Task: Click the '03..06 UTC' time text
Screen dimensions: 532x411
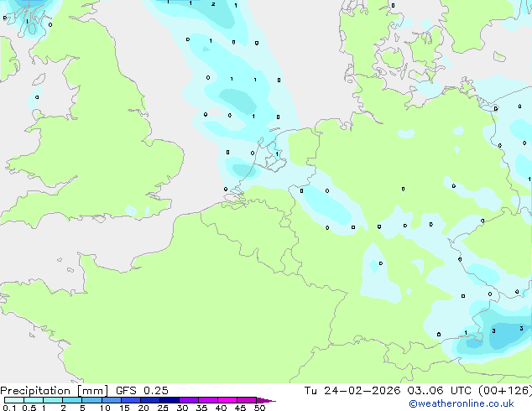Action: tap(439, 391)
